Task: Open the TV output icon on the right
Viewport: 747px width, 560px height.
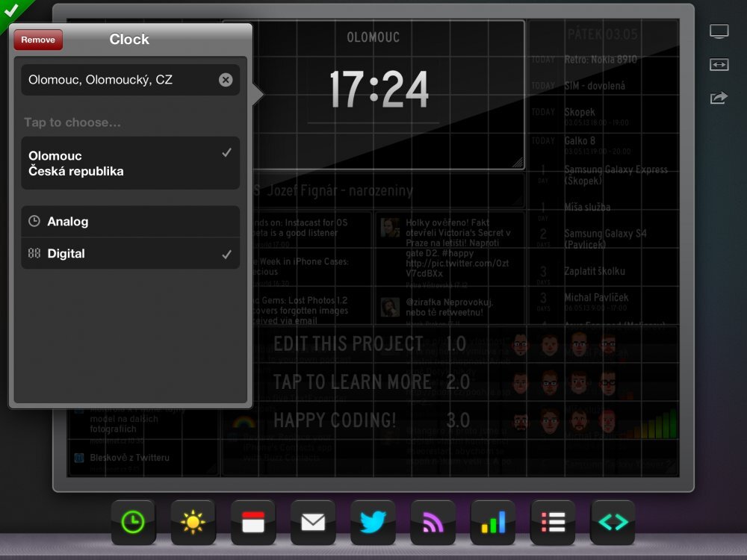Action: (719, 31)
